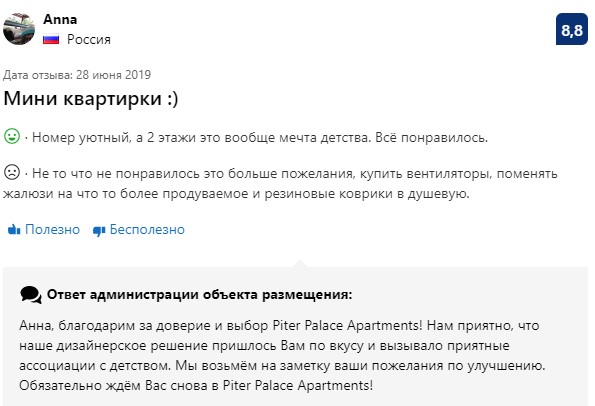Click the positive comment about Номер уютный
The image size is (595, 406).
260,137
